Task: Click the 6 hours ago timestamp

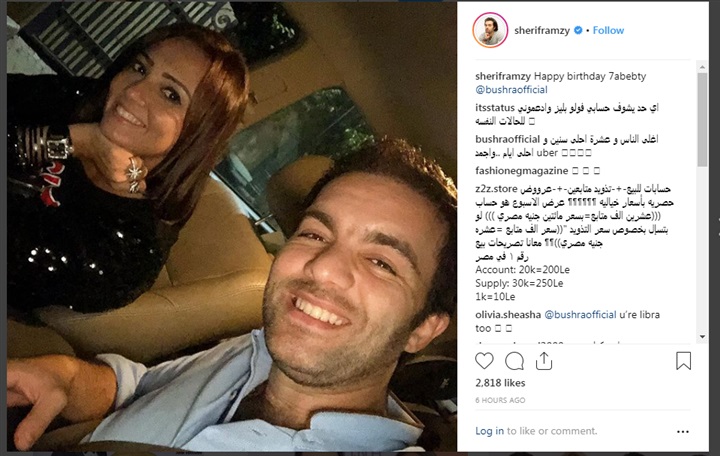Action: (500, 400)
